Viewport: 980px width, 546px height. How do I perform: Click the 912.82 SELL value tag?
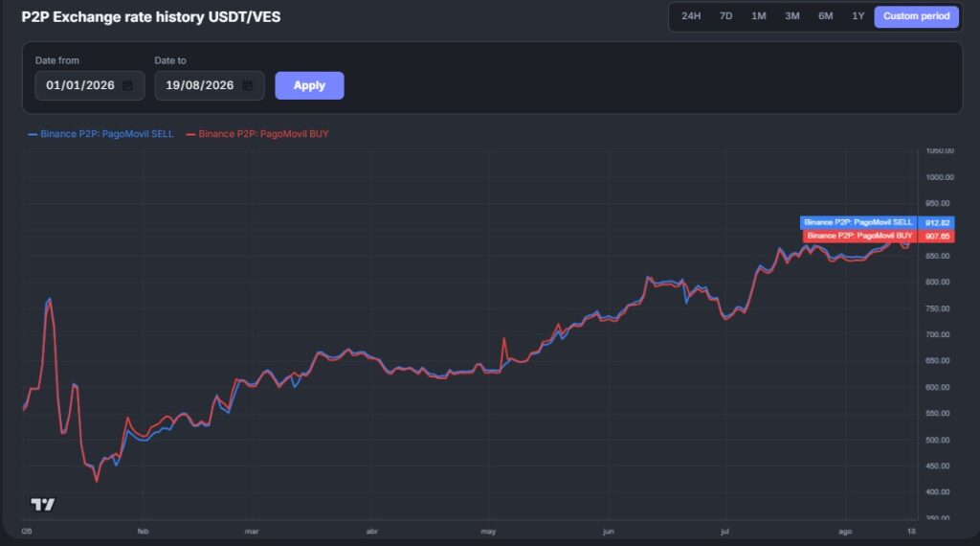(x=937, y=222)
